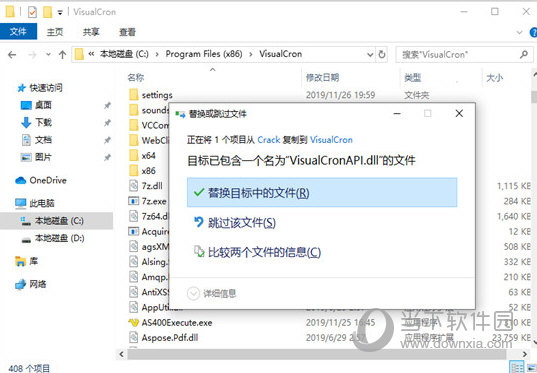Open the 查看 ribbon tab

(127, 32)
